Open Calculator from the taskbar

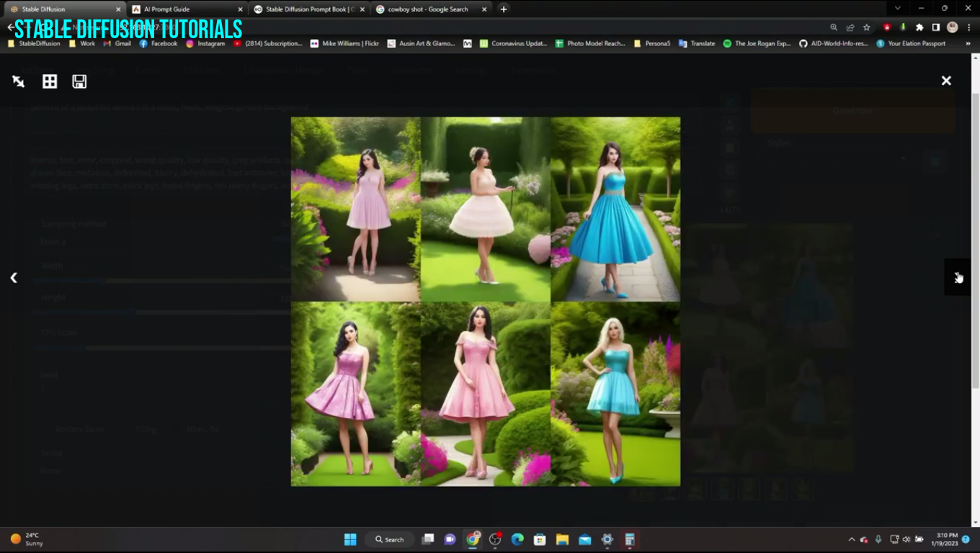[x=629, y=539]
